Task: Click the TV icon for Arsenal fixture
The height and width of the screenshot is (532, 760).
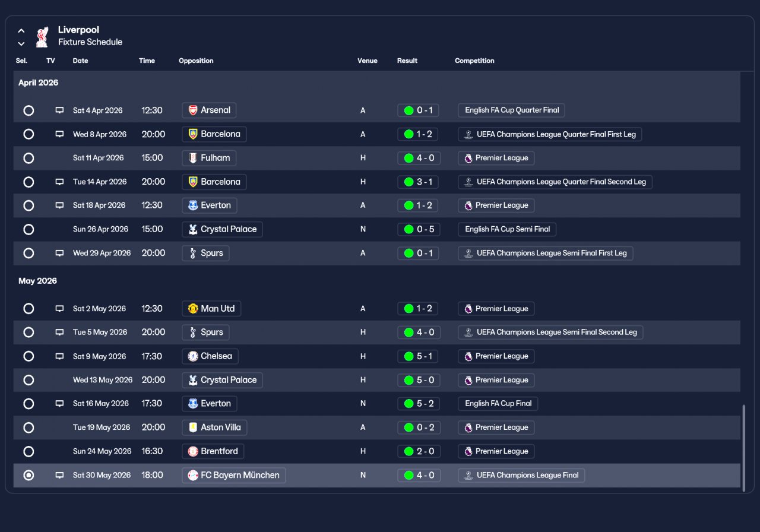Action: point(59,110)
